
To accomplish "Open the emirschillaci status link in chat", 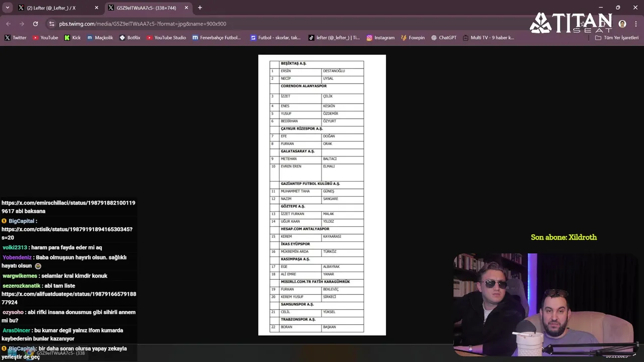I will coord(68,207).
